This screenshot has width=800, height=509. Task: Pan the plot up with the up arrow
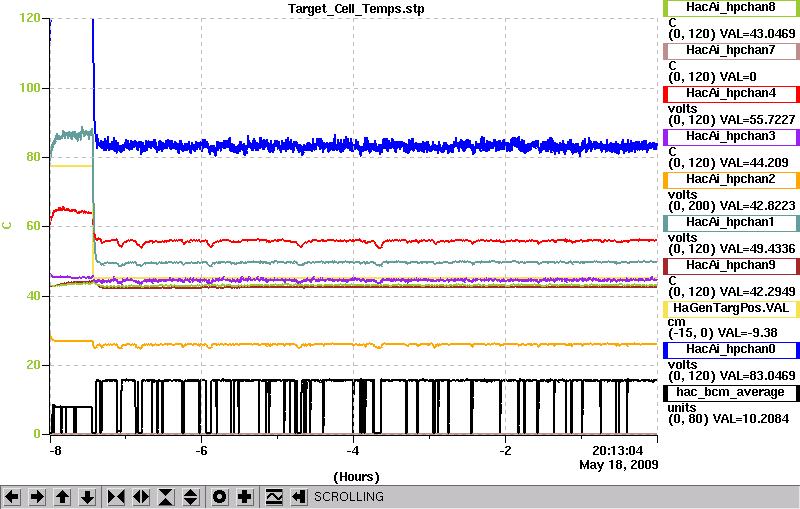click(63, 496)
